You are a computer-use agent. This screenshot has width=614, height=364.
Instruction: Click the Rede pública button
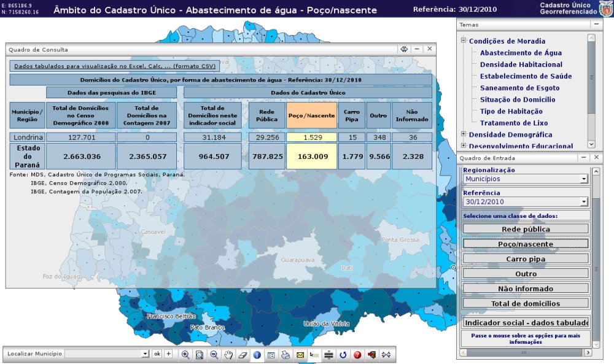(x=525, y=229)
